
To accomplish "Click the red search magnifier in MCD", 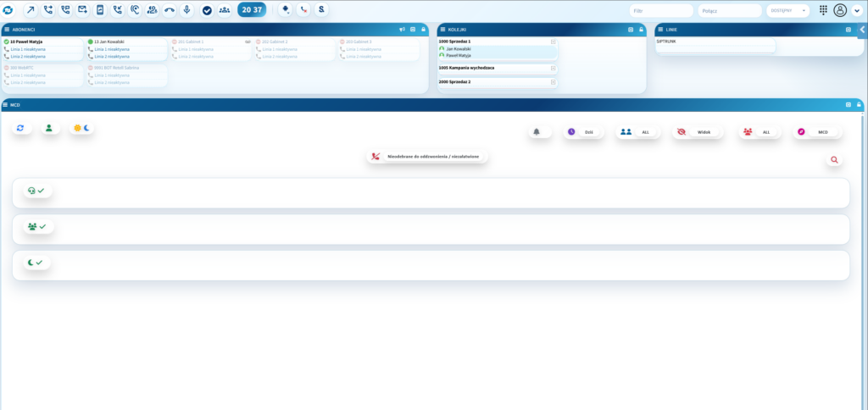I will click(x=834, y=159).
